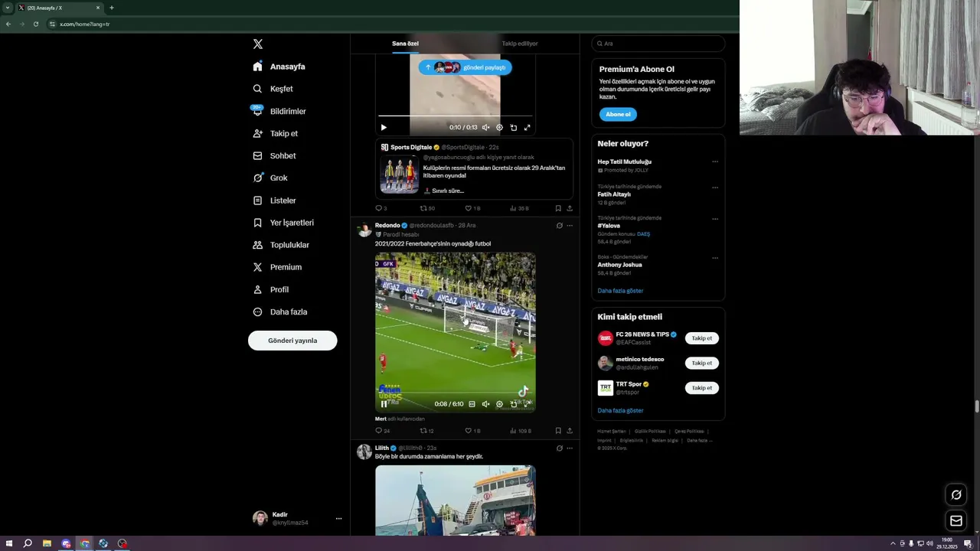
Task: Open options for Anthony Joshua trend
Action: pyautogui.click(x=715, y=258)
